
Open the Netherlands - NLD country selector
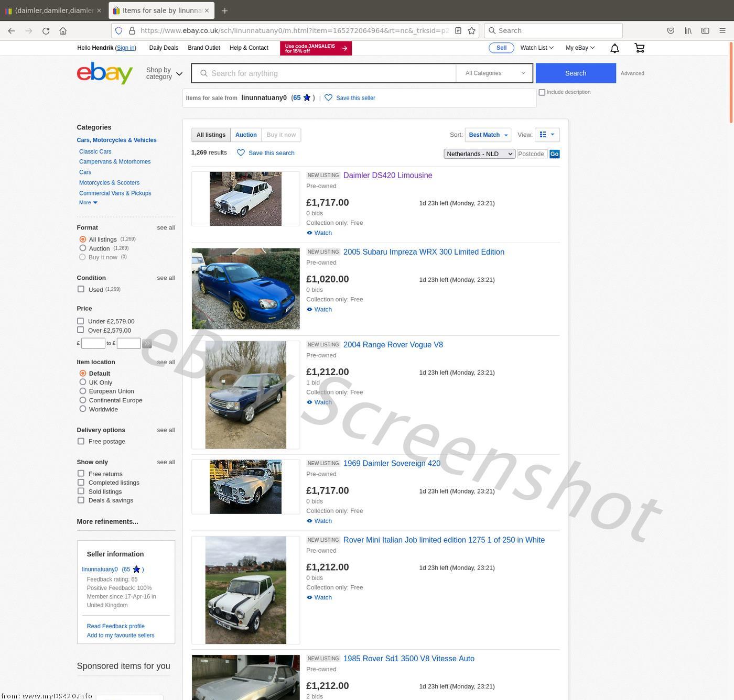click(479, 154)
